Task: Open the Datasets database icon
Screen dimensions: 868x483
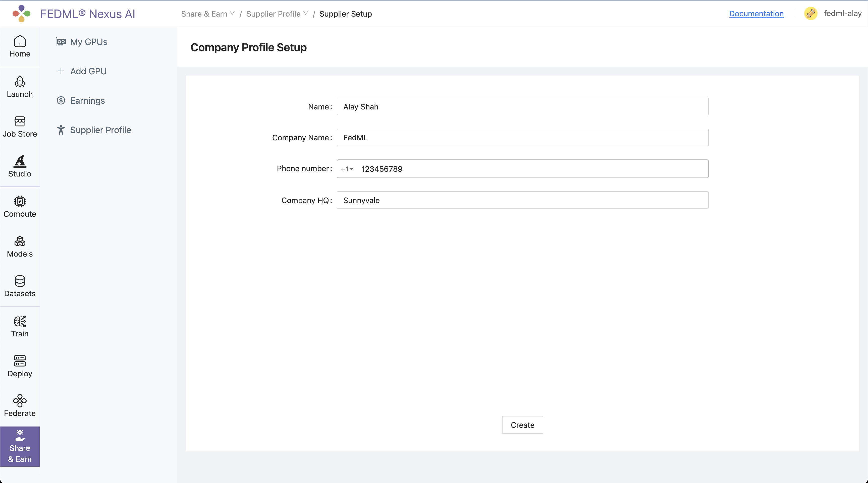Action: click(20, 281)
